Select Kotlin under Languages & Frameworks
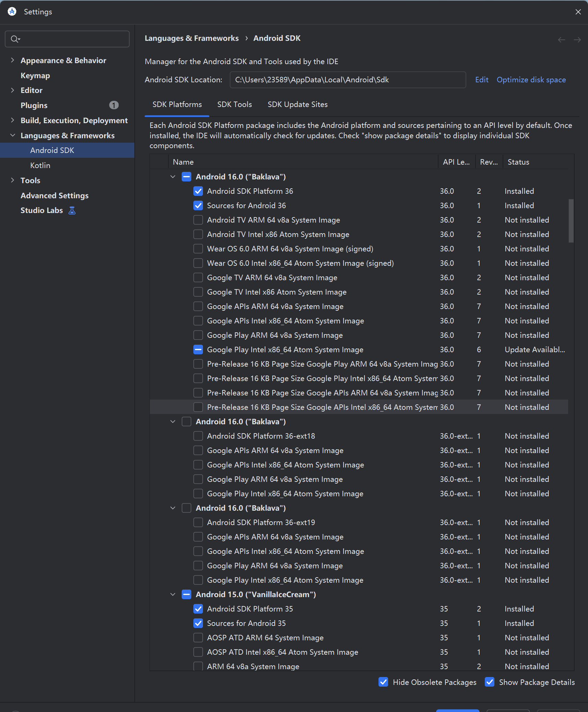The image size is (588, 712). [40, 165]
